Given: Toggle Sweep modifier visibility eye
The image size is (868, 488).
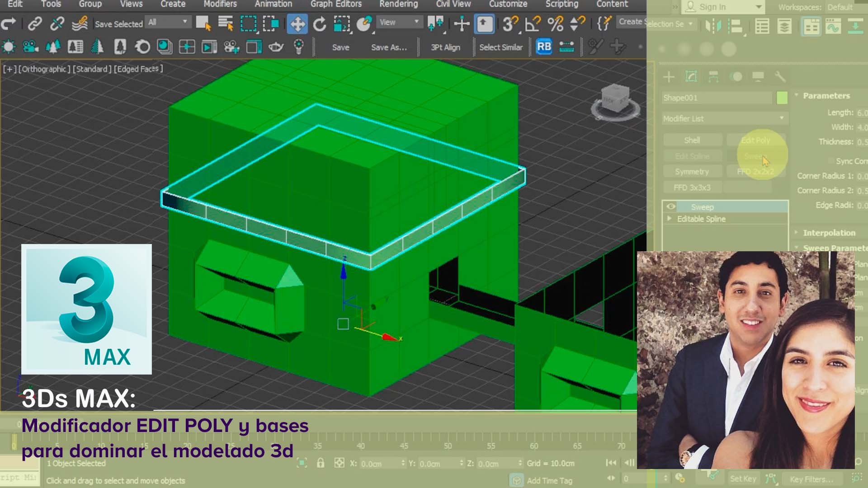Looking at the screenshot, I should point(671,206).
